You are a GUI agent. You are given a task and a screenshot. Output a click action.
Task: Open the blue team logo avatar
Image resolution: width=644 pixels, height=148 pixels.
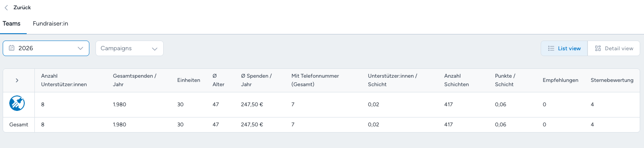[x=17, y=103]
